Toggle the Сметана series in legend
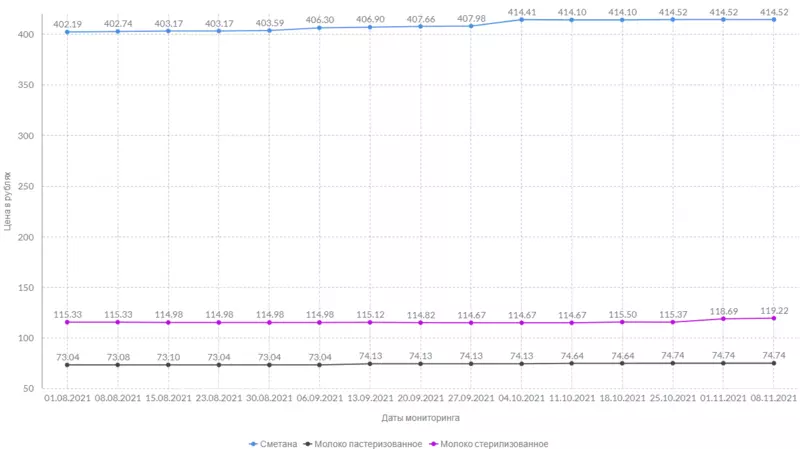 [280, 443]
